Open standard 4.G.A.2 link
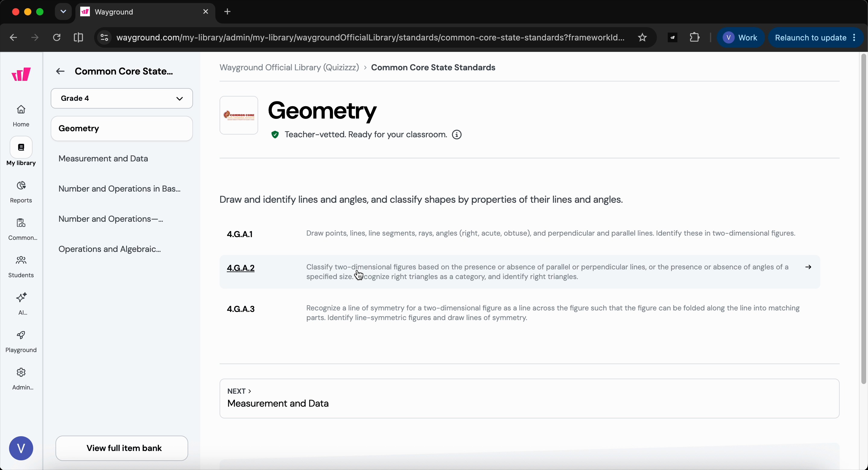Image resolution: width=868 pixels, height=470 pixels. (x=241, y=268)
